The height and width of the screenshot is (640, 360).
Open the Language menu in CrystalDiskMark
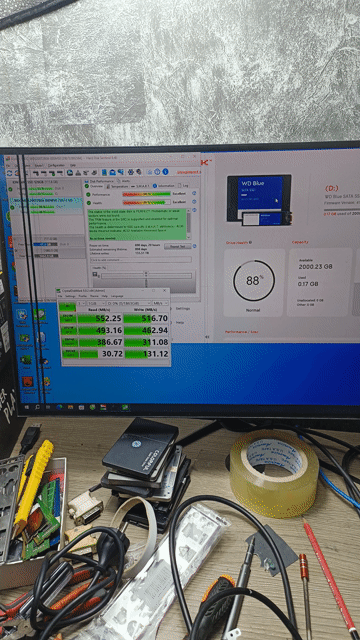117,296
